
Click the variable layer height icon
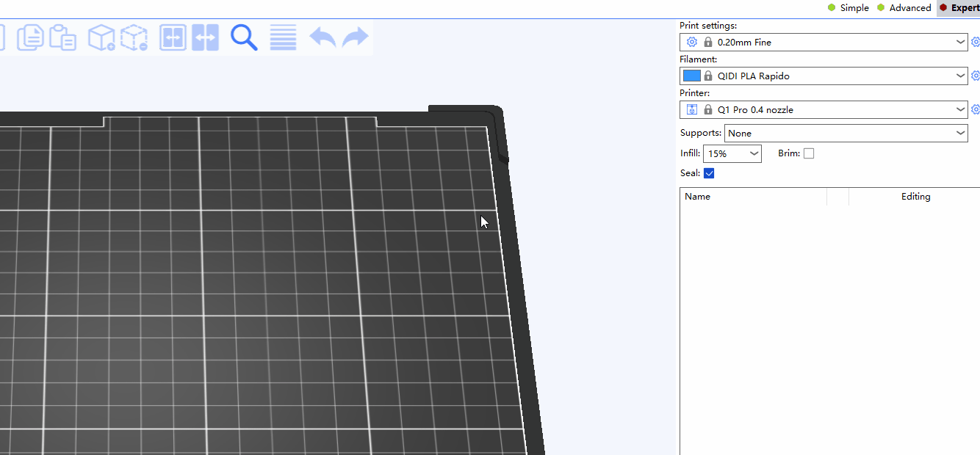pos(283,37)
